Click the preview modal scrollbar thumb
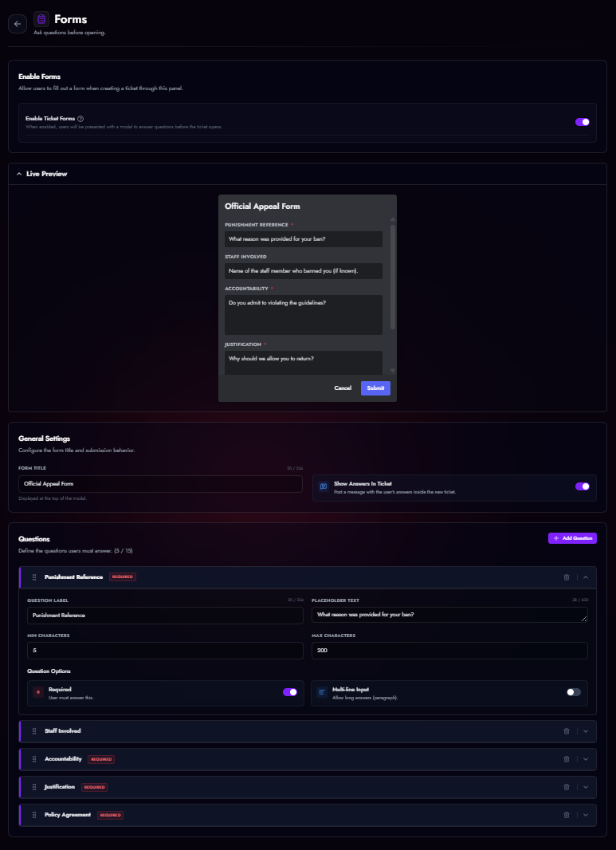Screen dimensions: 616x850 393,277
